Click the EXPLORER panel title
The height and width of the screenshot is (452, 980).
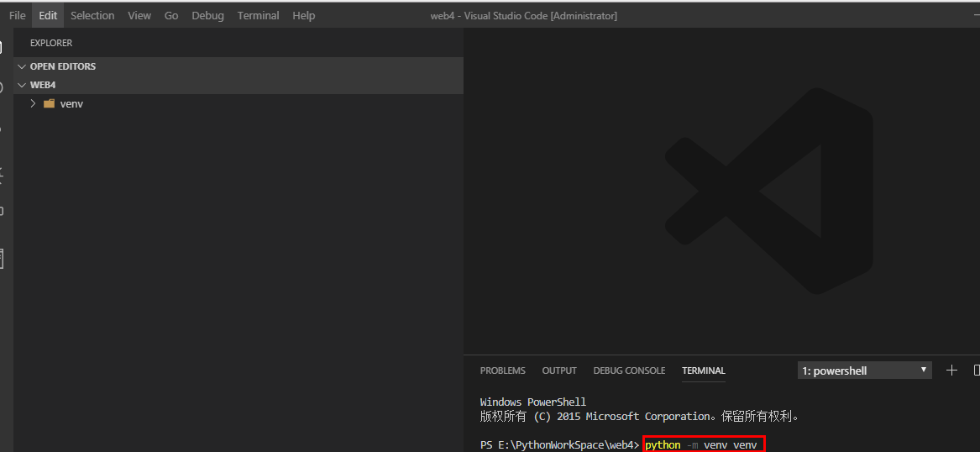(51, 43)
